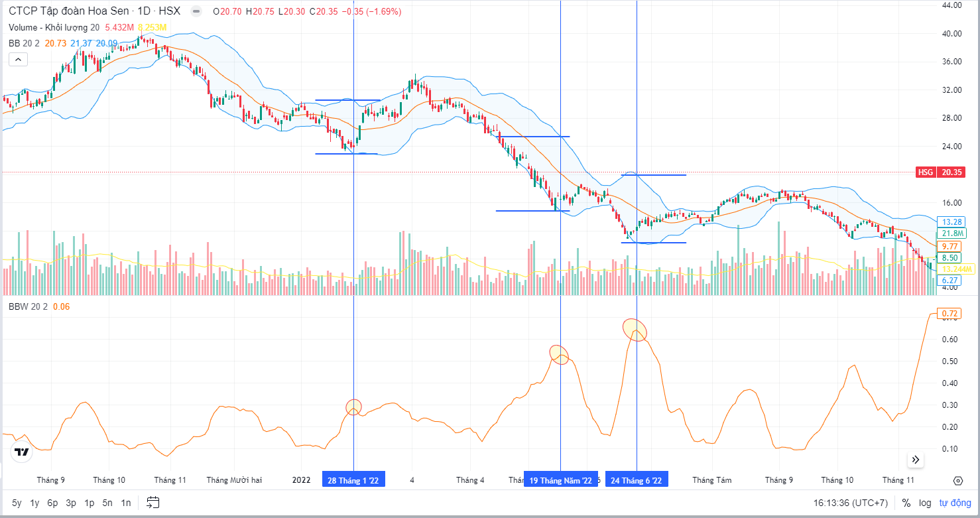Click the 9.77 basis price label

[x=949, y=246]
